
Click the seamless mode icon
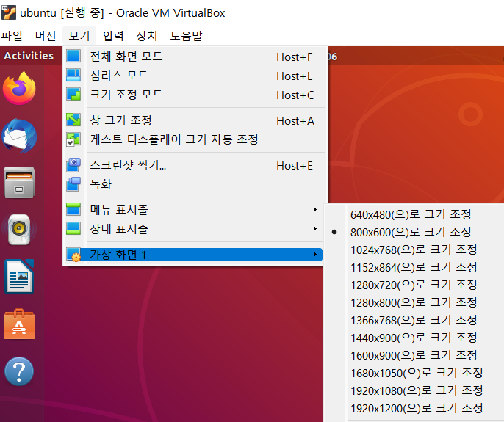tap(73, 76)
